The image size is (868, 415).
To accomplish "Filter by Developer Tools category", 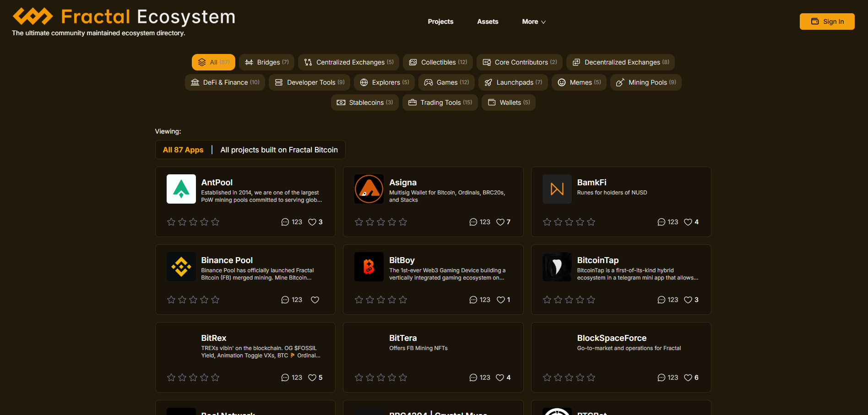I will tap(309, 82).
